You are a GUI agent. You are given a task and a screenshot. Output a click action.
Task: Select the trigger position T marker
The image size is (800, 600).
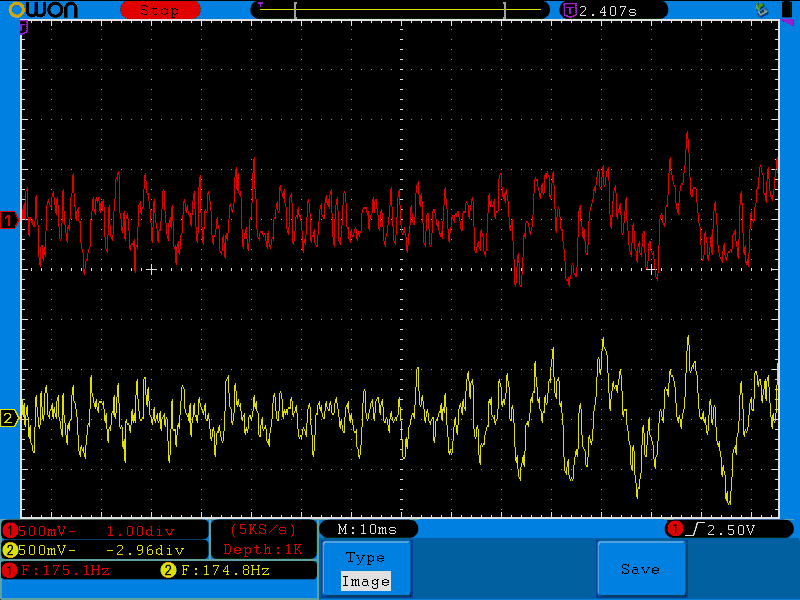coord(260,5)
